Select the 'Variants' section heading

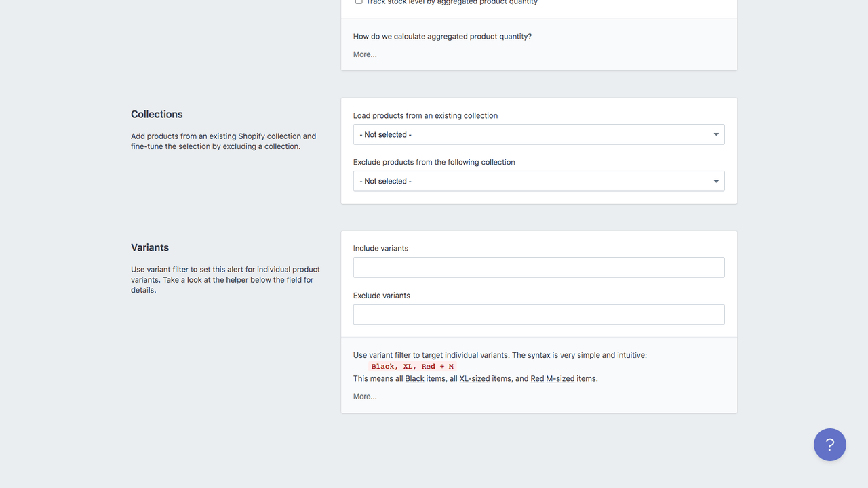pyautogui.click(x=150, y=247)
